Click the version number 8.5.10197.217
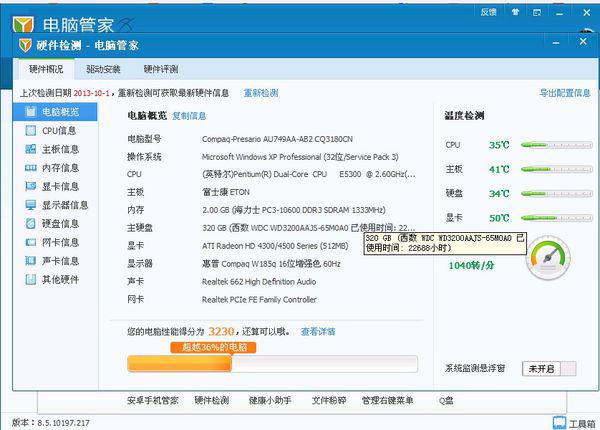600x430 pixels. click(64, 423)
